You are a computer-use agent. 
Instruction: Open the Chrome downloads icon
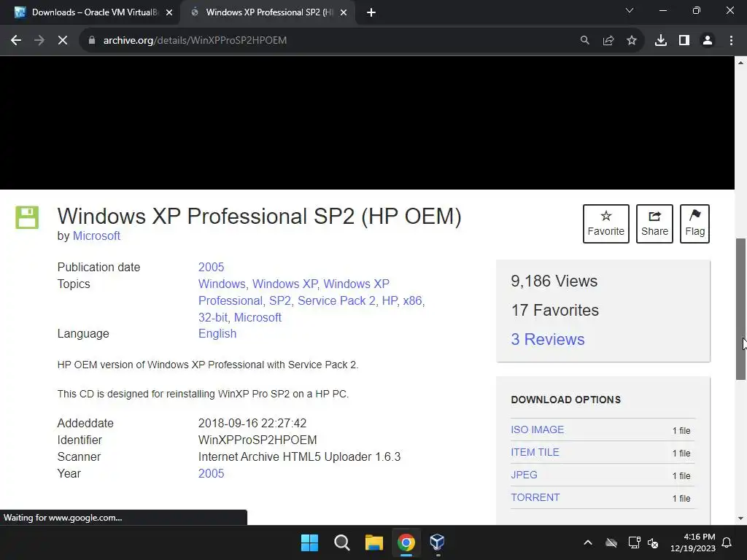[x=661, y=41]
